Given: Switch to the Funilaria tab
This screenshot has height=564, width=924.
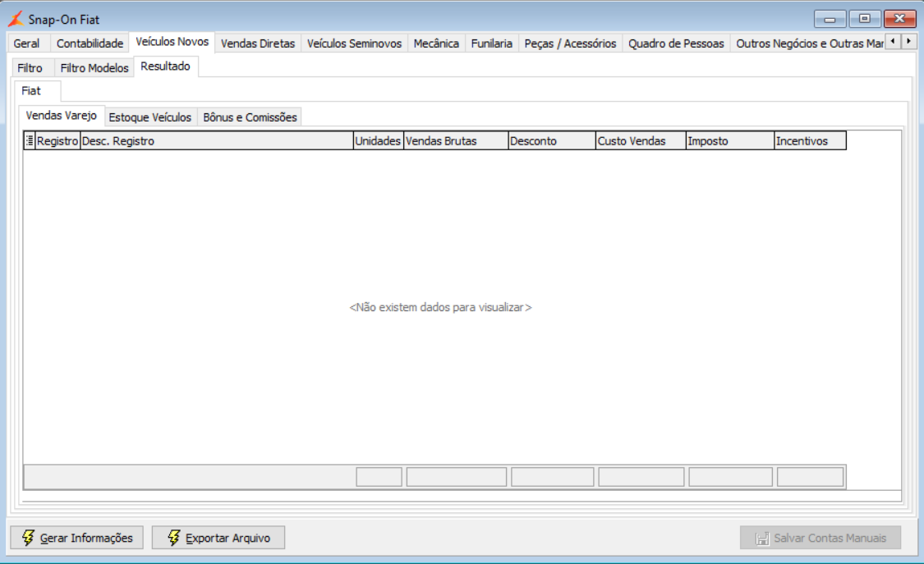Looking at the screenshot, I should (x=491, y=44).
